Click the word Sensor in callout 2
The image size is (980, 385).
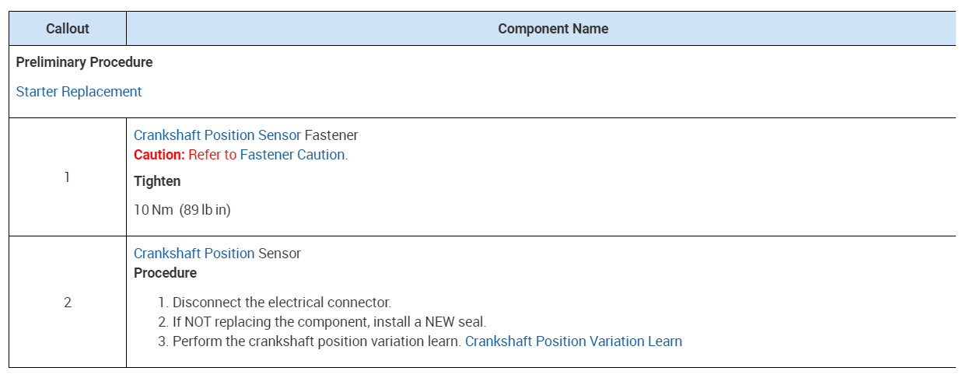point(279,254)
